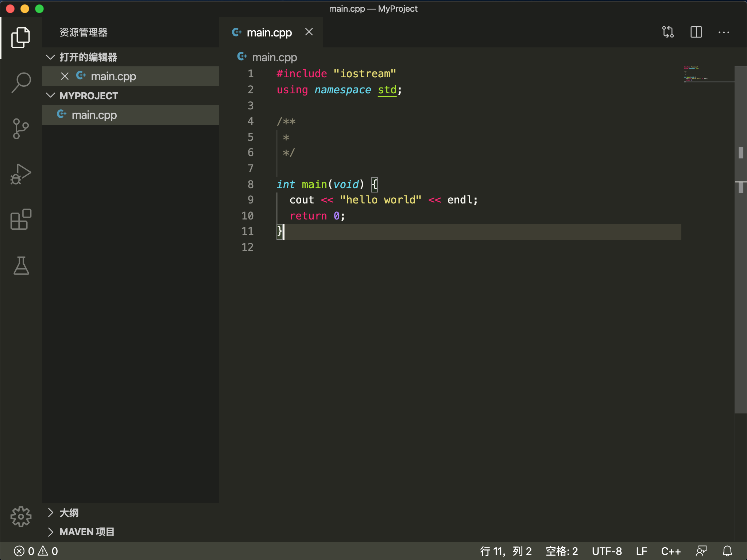This screenshot has width=747, height=560.
Task: Click the notifications bell icon
Action: pos(727,551)
